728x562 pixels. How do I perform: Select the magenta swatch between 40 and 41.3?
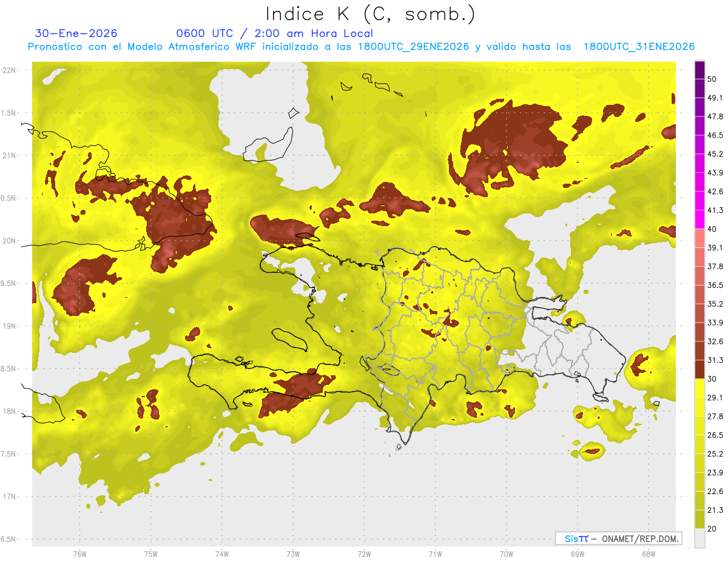click(x=699, y=219)
